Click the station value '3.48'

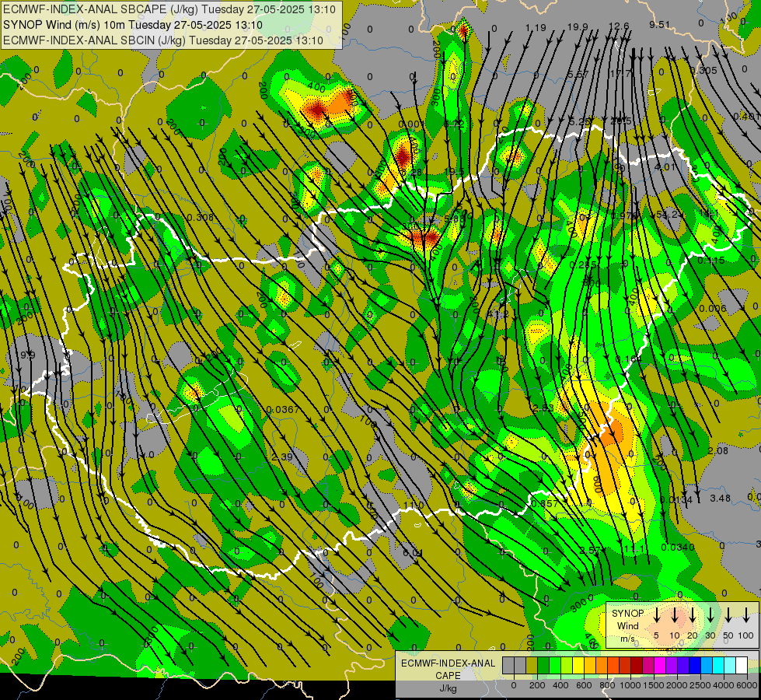[x=720, y=498]
